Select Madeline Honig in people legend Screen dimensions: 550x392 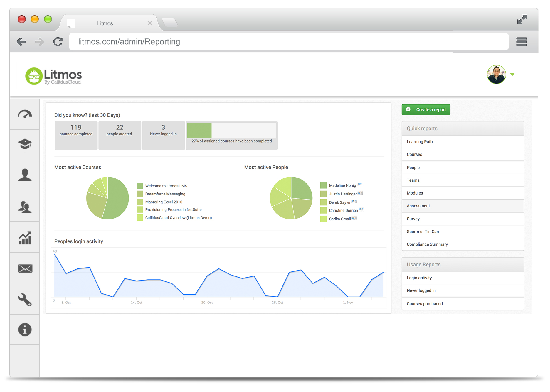[x=342, y=185]
